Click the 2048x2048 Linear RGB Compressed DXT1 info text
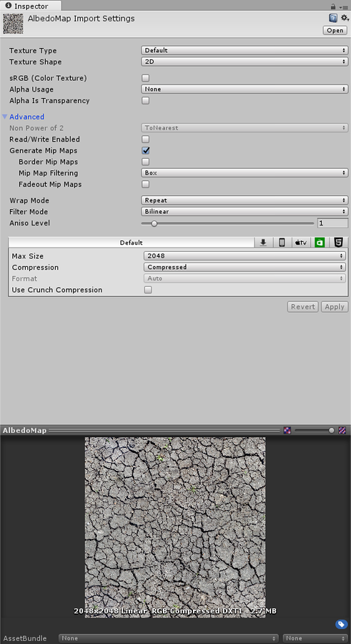 [175, 611]
